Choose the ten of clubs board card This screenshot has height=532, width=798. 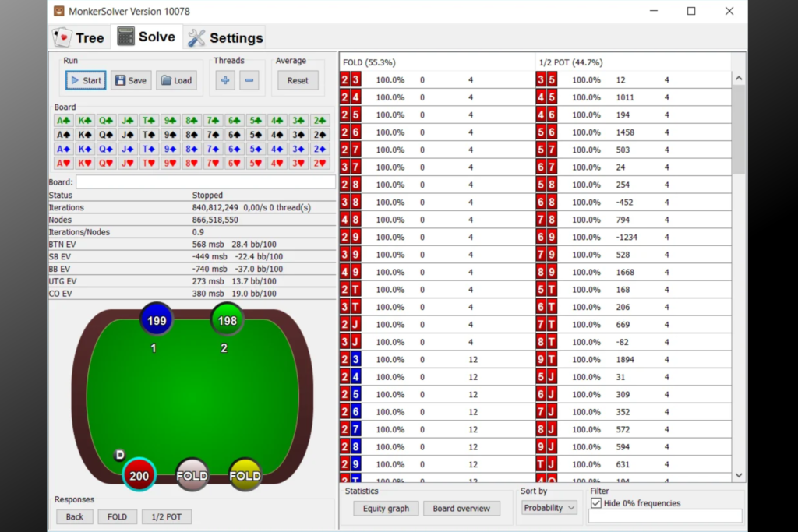149,121
